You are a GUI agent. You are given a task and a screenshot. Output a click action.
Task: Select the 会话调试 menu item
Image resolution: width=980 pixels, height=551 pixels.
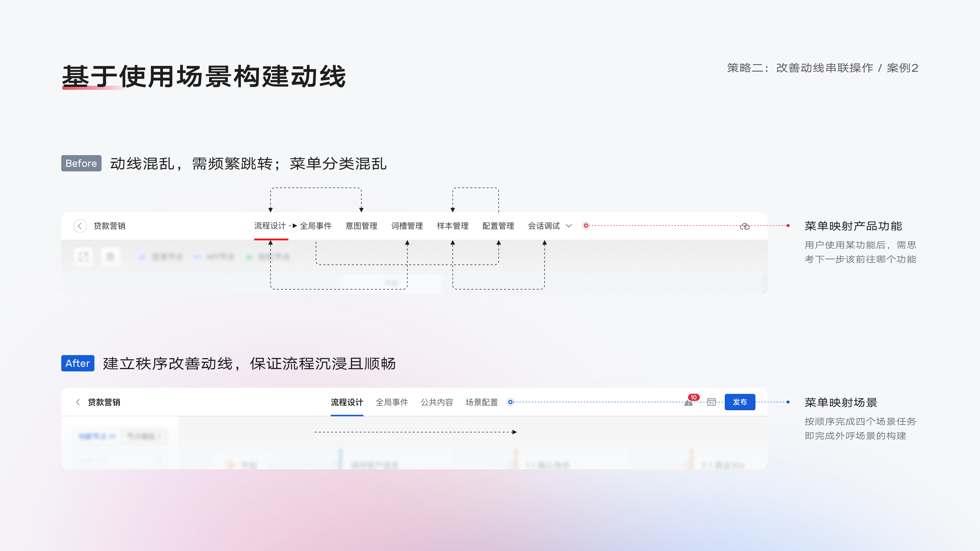coord(544,226)
